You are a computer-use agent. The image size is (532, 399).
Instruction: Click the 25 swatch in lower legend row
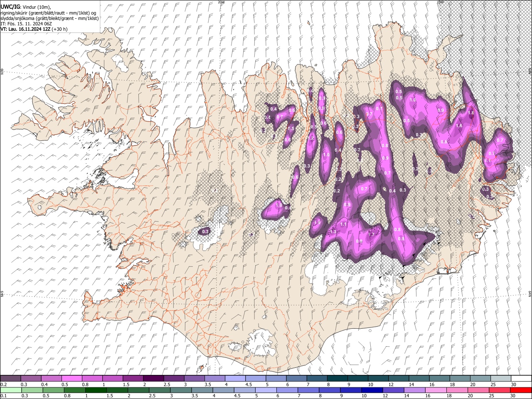[499, 390]
